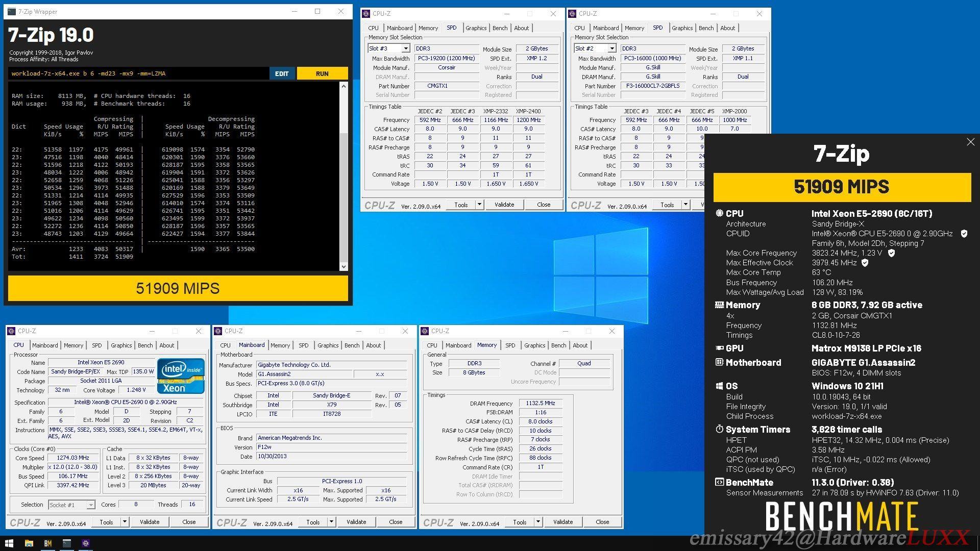The width and height of the screenshot is (980, 551).
Task: Open the Windows Start menu
Action: point(9,543)
